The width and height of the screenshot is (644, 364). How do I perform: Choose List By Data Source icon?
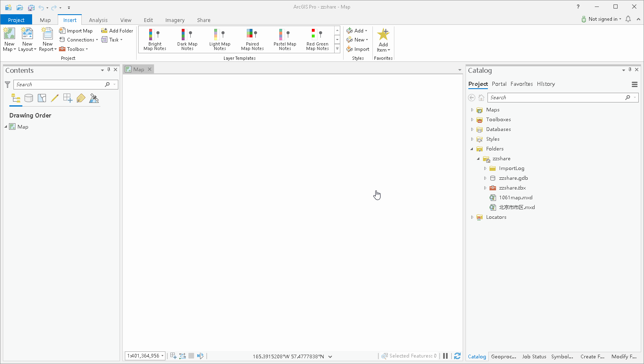[29, 98]
